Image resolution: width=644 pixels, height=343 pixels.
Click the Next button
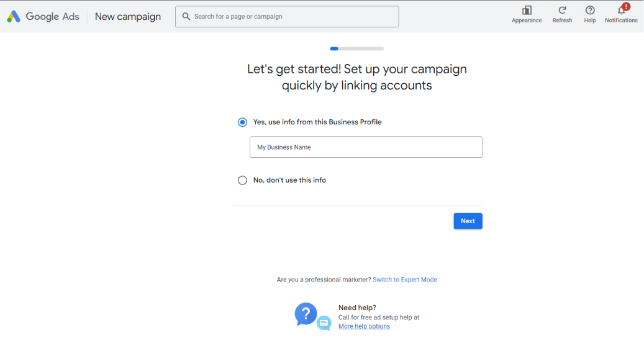pos(468,221)
